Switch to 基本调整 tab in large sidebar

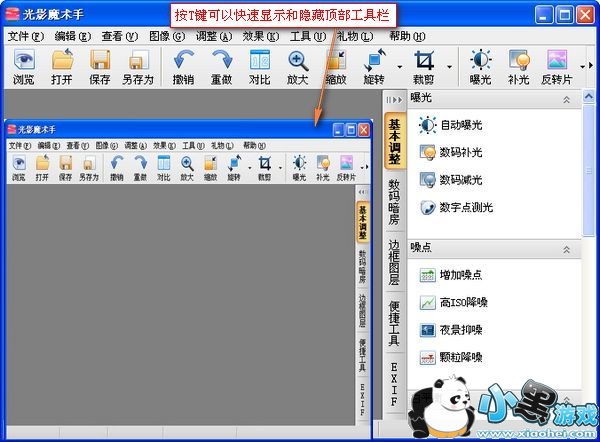click(x=395, y=141)
